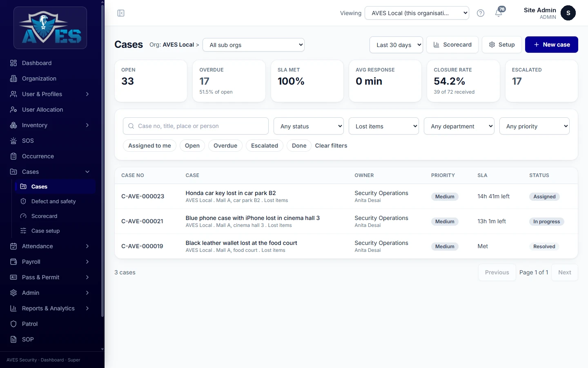Click the Scorecard gauge icon in sidebar

tap(23, 216)
